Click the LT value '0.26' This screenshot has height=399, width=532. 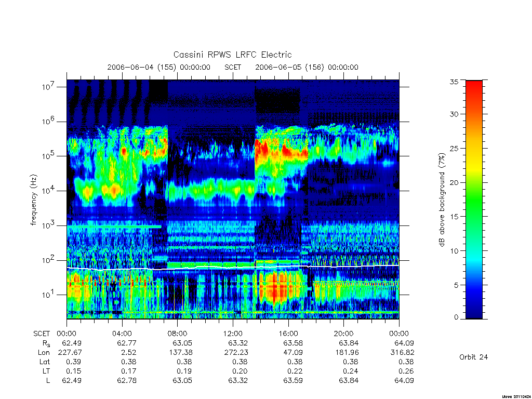tap(406, 371)
